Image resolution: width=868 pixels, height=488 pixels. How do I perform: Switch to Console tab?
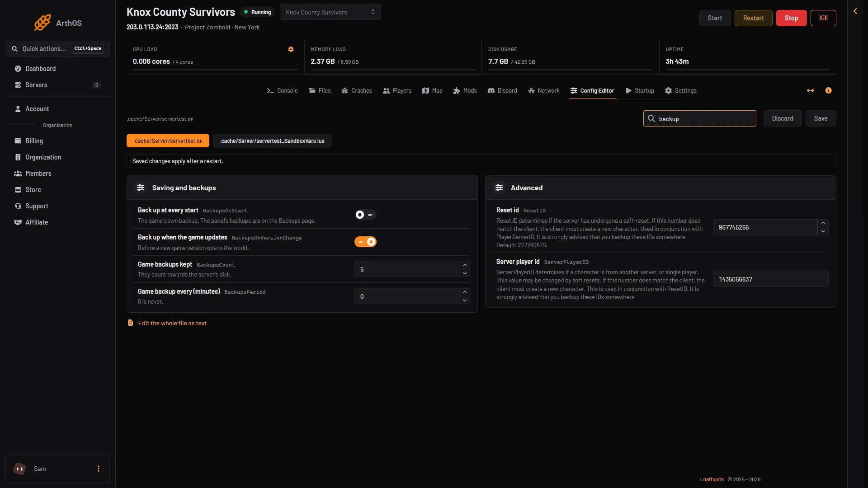point(282,90)
